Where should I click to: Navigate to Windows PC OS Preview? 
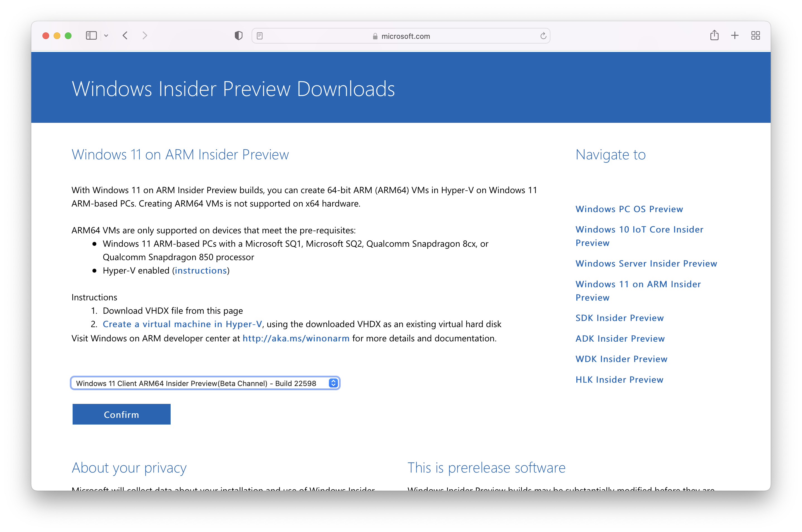pyautogui.click(x=629, y=209)
